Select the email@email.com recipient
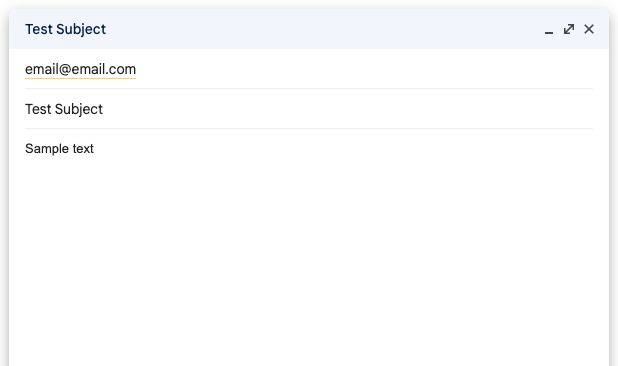 click(80, 69)
